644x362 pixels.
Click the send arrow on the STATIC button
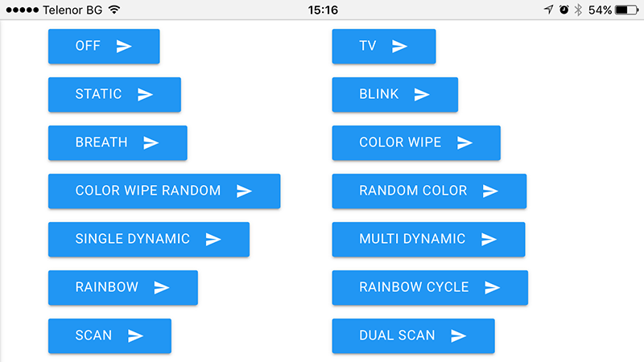[x=145, y=94]
